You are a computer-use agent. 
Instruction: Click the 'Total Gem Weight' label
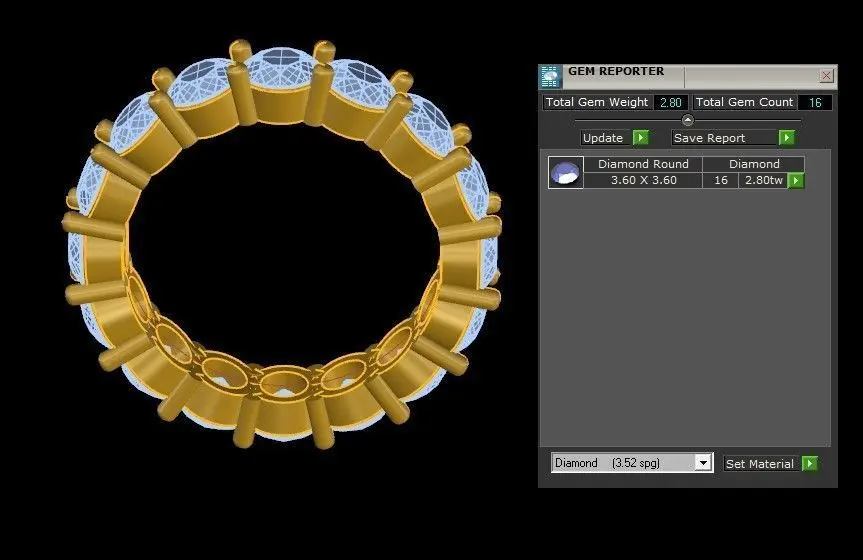coord(598,102)
